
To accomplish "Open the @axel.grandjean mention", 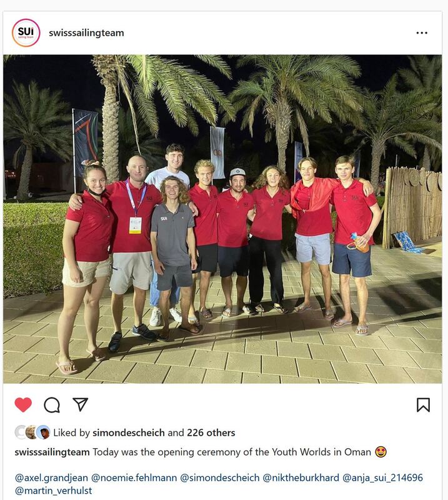I will coord(51,477).
